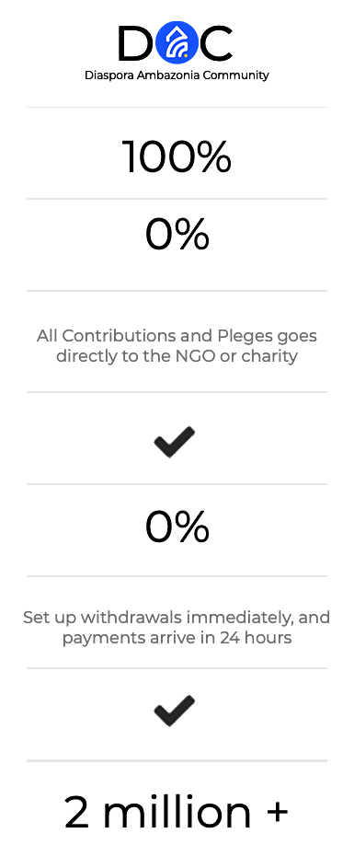Click the plus sign after 2 million
Image resolution: width=354 pixels, height=868 pixels.
click(277, 812)
